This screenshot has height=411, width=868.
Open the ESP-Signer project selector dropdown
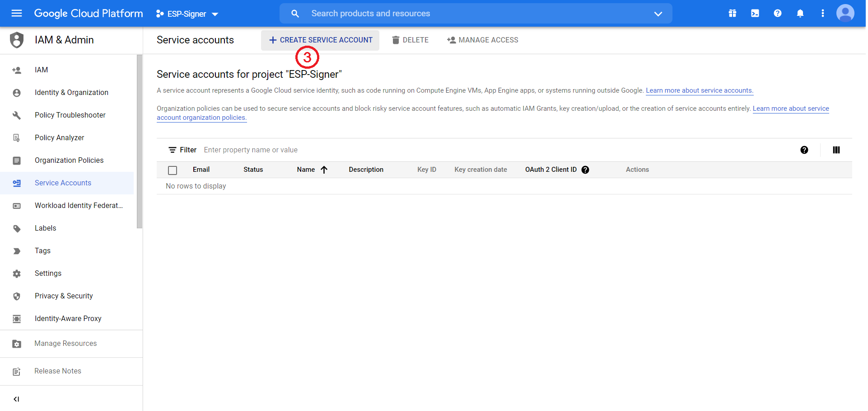tap(187, 14)
